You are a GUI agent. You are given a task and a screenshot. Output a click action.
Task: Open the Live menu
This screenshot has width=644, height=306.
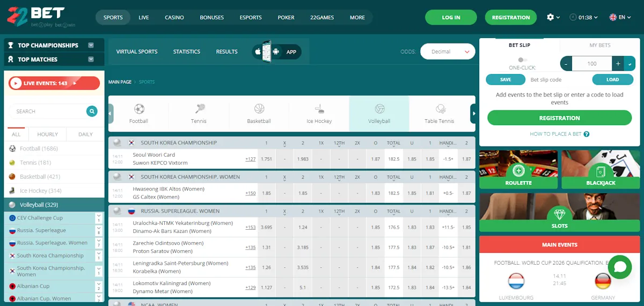[x=144, y=17]
